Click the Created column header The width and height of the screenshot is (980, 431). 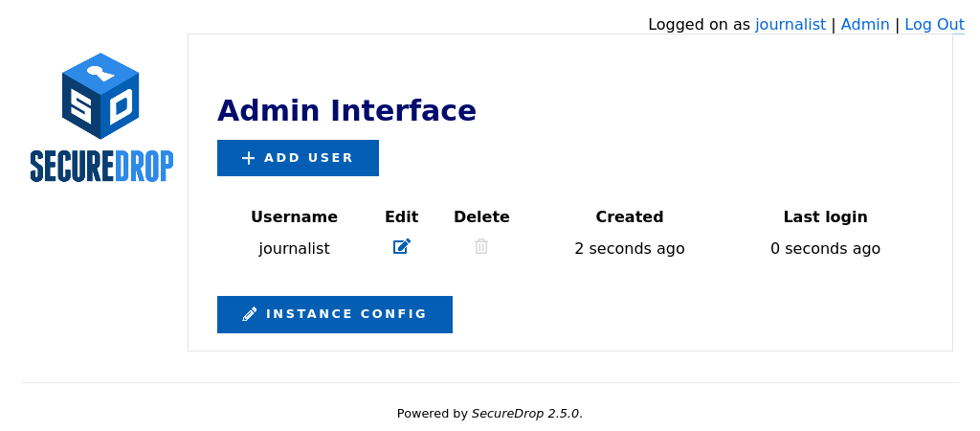[630, 216]
